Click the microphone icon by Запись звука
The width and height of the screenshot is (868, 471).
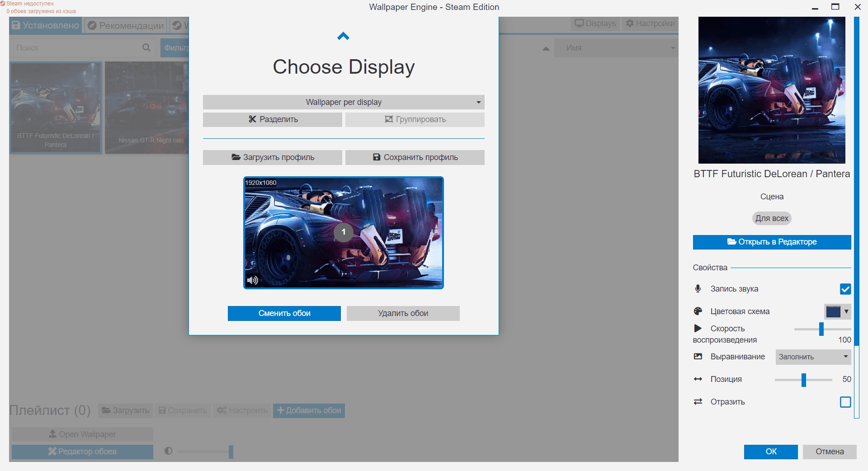[x=698, y=288]
